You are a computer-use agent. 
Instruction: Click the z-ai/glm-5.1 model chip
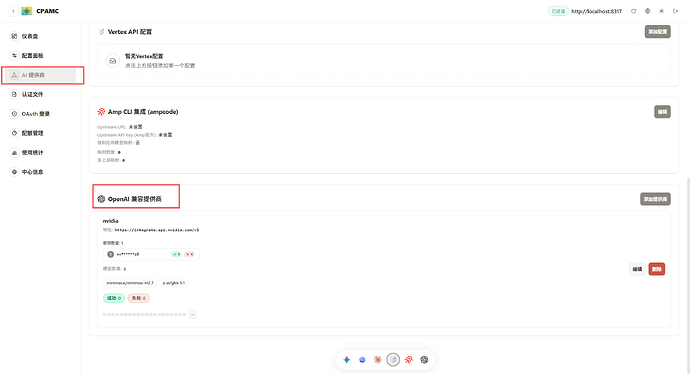click(174, 282)
